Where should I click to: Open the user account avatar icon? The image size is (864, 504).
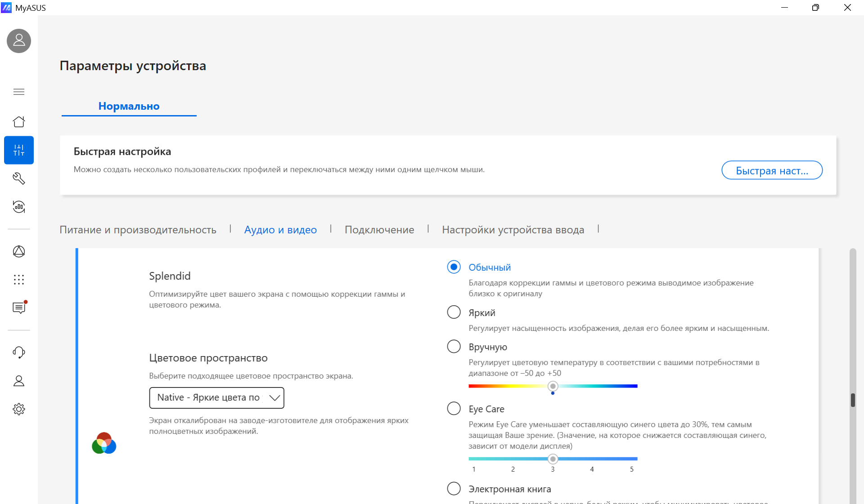pos(19,41)
